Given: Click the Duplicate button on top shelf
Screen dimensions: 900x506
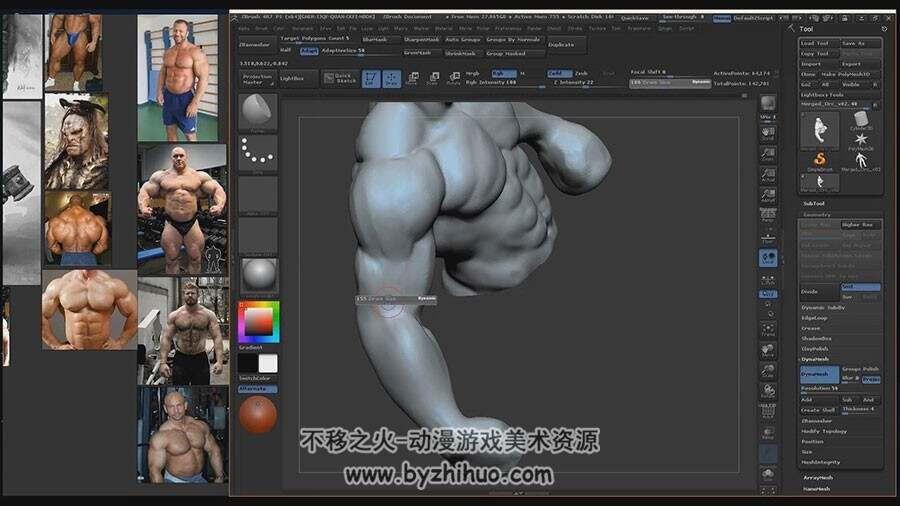Looking at the screenshot, I should click(565, 45).
